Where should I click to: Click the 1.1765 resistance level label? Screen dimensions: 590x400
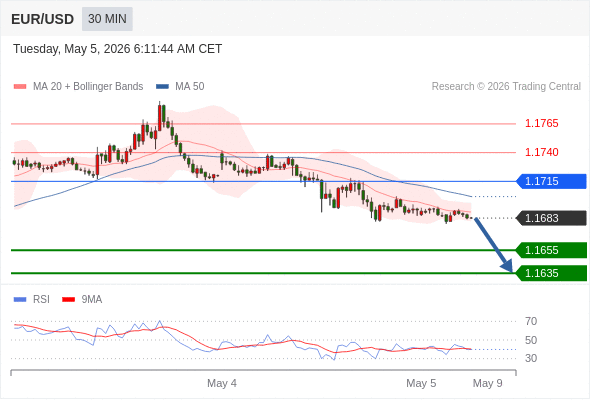[x=541, y=123]
